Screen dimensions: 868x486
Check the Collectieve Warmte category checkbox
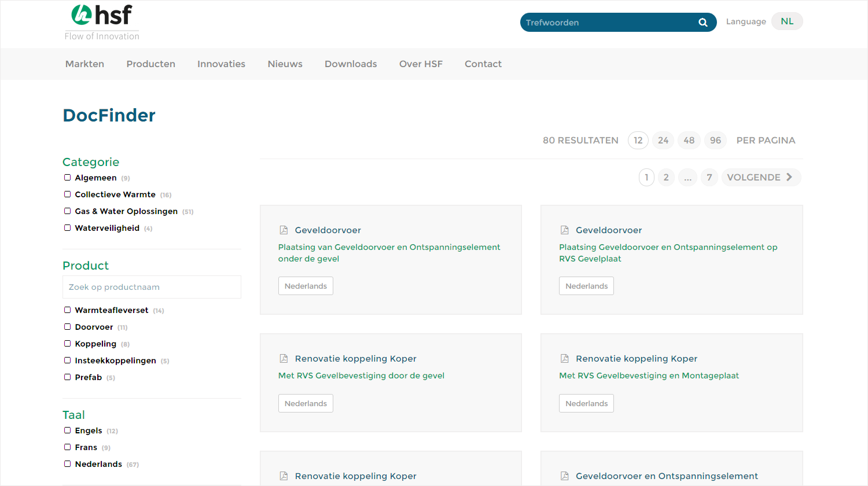[68, 194]
